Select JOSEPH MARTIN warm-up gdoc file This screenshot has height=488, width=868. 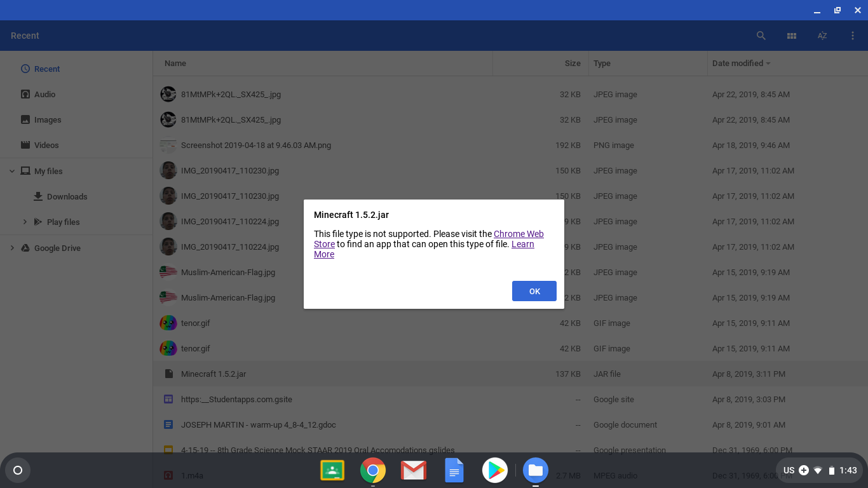tap(510, 424)
